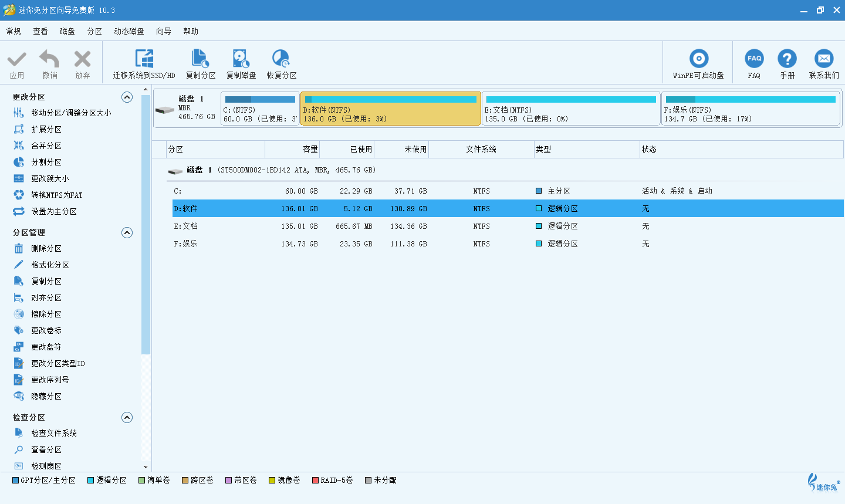Image resolution: width=845 pixels, height=504 pixels.
Task: Open the 常规 menu
Action: coord(13,31)
